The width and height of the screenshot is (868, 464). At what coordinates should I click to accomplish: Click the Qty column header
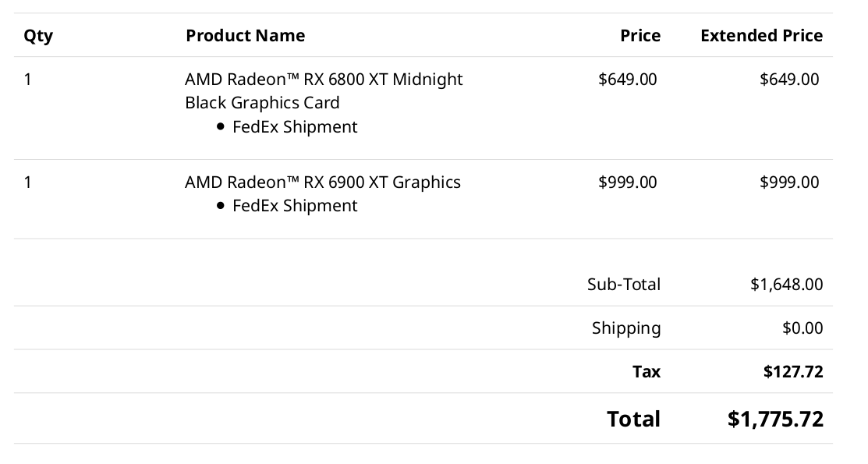tap(38, 36)
